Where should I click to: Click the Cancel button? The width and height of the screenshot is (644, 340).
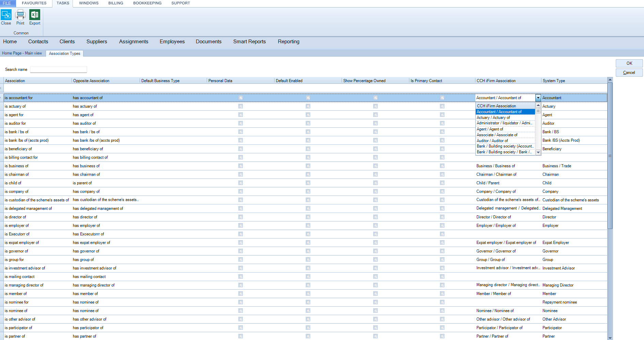(x=629, y=73)
